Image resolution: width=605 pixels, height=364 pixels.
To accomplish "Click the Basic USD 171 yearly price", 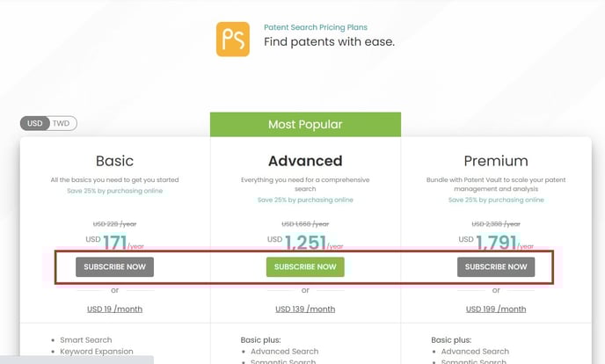I will 114,242.
